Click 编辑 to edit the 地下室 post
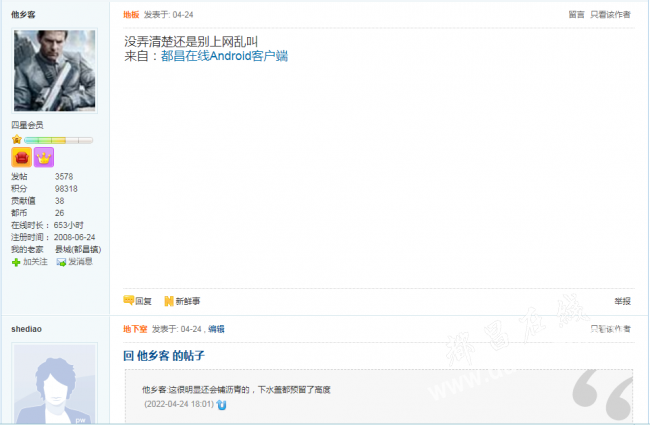This screenshot has width=650, height=425. pyautogui.click(x=216, y=329)
